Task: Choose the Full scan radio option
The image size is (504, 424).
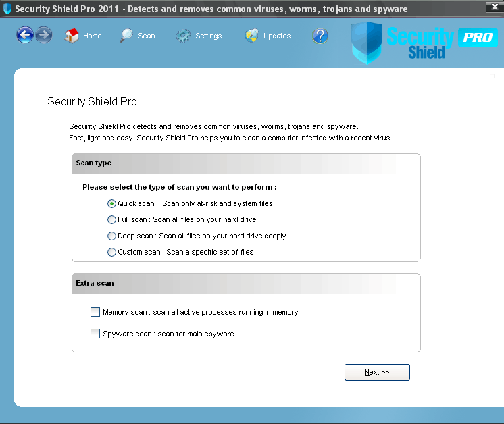Action: pyautogui.click(x=112, y=219)
